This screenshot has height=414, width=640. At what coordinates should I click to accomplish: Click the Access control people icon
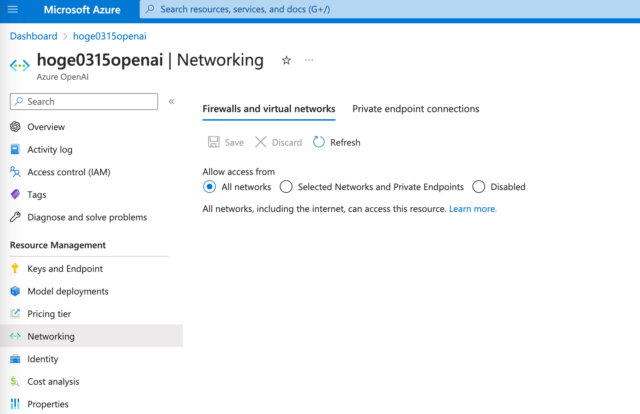point(15,172)
